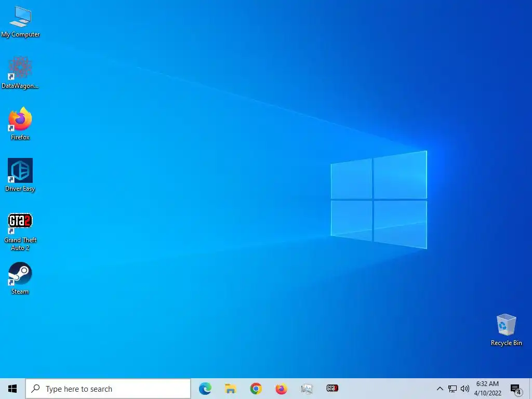
Task: Open the volume control tray icon
Action: click(465, 389)
